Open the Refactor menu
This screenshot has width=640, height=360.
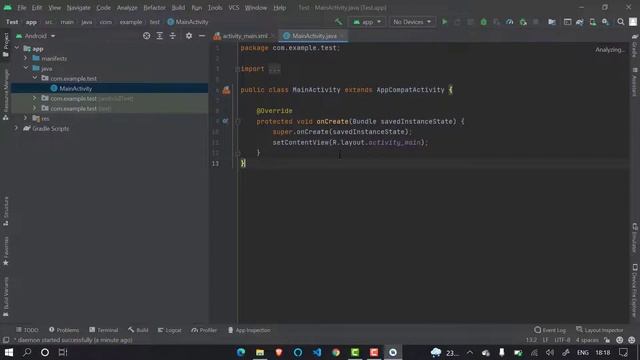click(154, 8)
